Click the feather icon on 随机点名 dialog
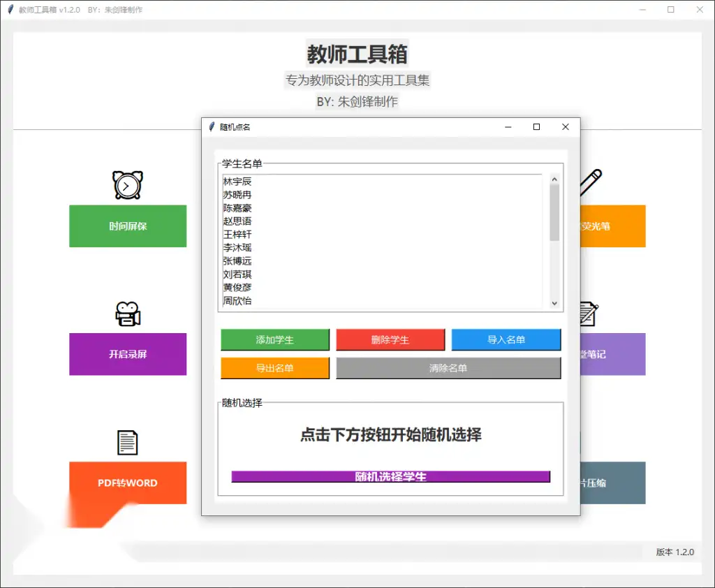This screenshot has width=715, height=588. (x=211, y=127)
